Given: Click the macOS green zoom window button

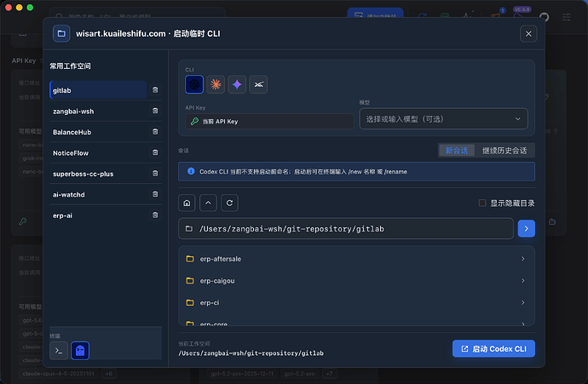Looking at the screenshot, I should (x=30, y=8).
